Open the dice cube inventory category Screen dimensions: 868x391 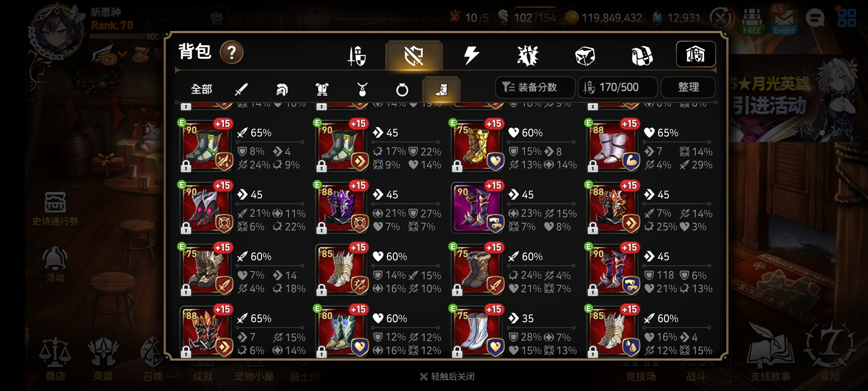[x=585, y=56]
